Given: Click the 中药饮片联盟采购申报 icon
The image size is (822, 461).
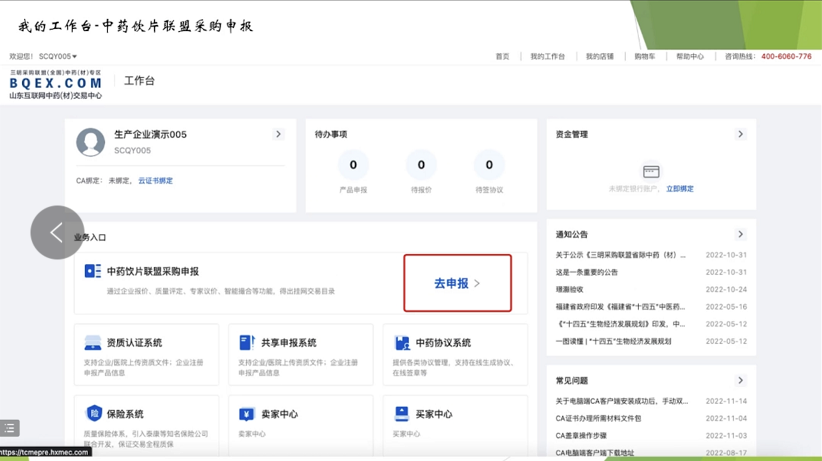Looking at the screenshot, I should 93,271.
